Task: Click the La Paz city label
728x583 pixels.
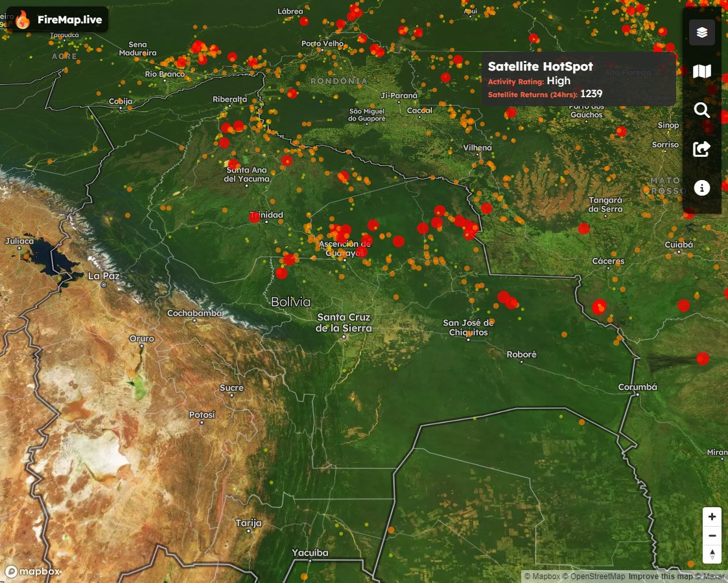Action: (x=104, y=276)
